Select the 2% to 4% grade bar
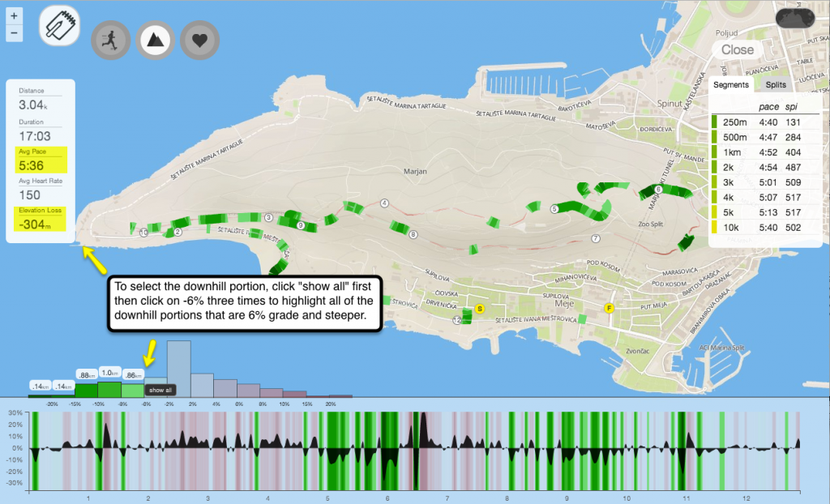Screen dimensions: 830x504 [x=202, y=386]
